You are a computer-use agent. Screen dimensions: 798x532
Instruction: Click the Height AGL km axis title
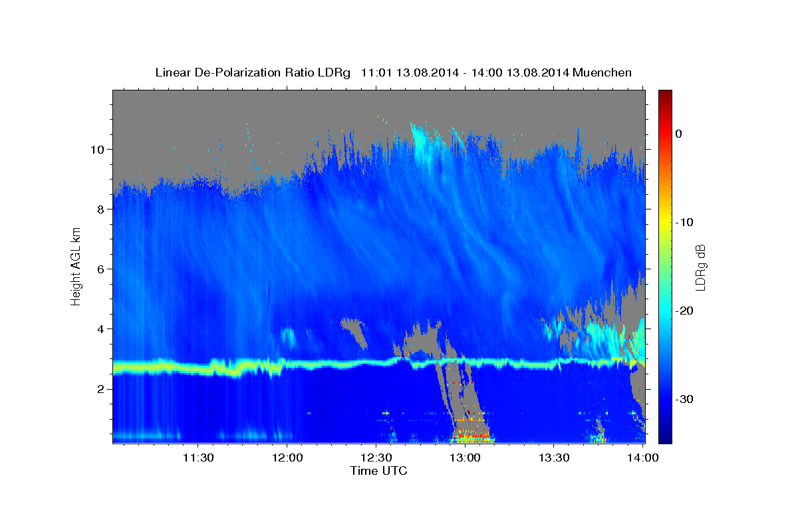click(x=76, y=267)
